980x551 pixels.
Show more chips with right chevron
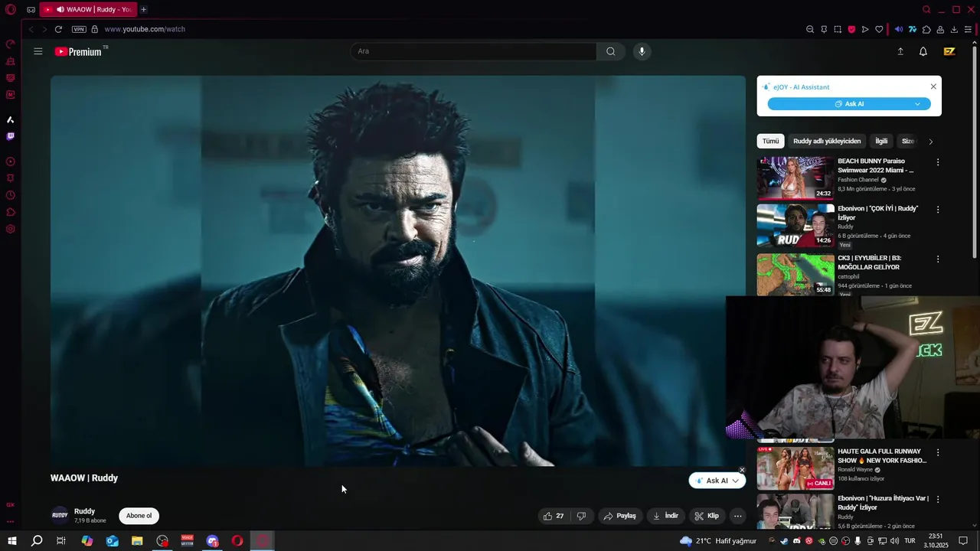point(930,142)
